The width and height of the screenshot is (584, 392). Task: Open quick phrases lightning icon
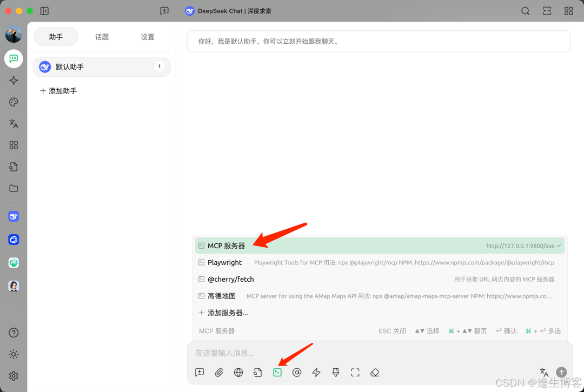316,373
